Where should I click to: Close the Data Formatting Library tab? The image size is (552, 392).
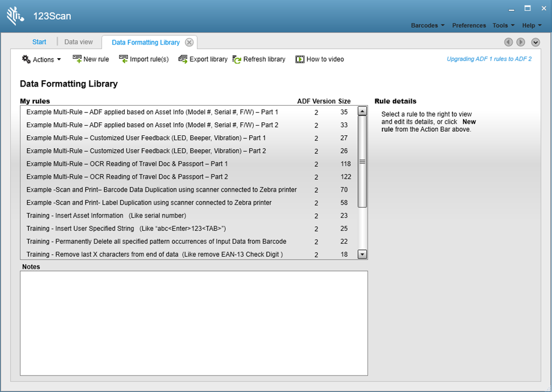(189, 42)
